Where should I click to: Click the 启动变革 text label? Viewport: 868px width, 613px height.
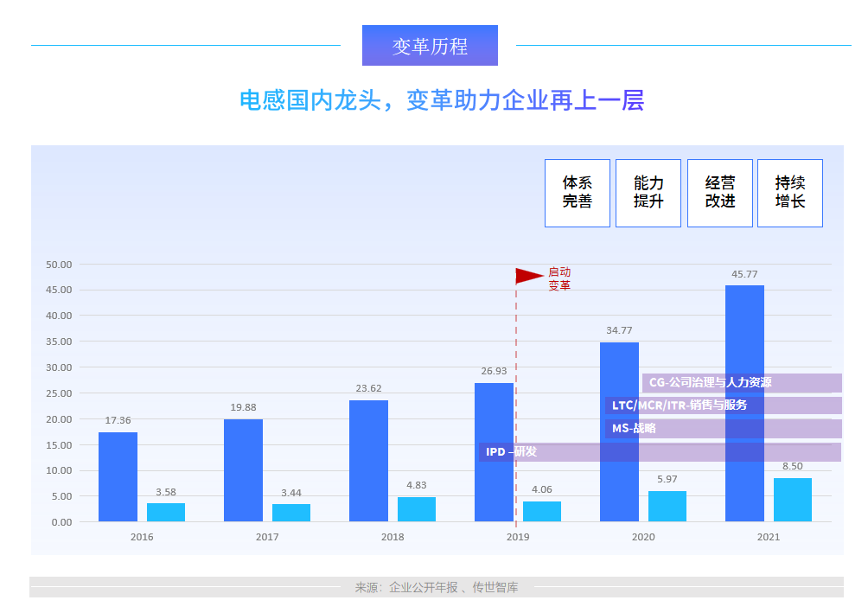point(559,278)
